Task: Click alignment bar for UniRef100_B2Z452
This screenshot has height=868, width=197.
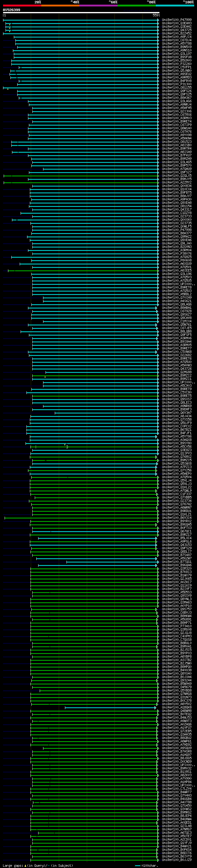Action: click(x=81, y=33)
